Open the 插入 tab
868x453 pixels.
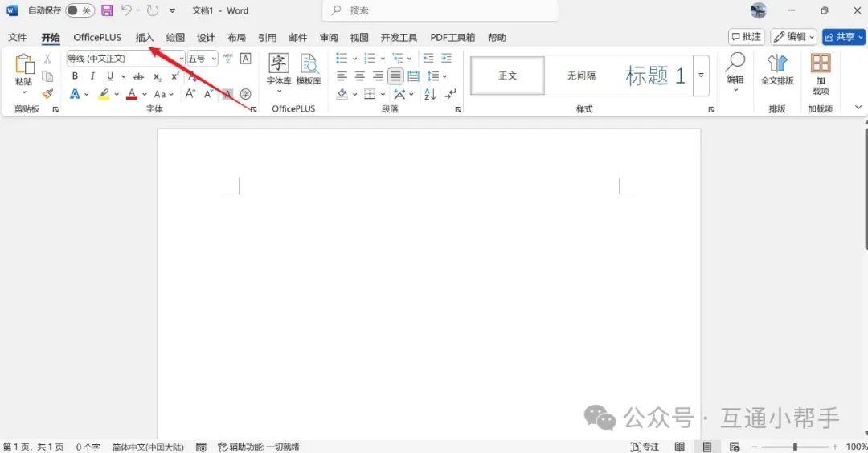tap(145, 37)
